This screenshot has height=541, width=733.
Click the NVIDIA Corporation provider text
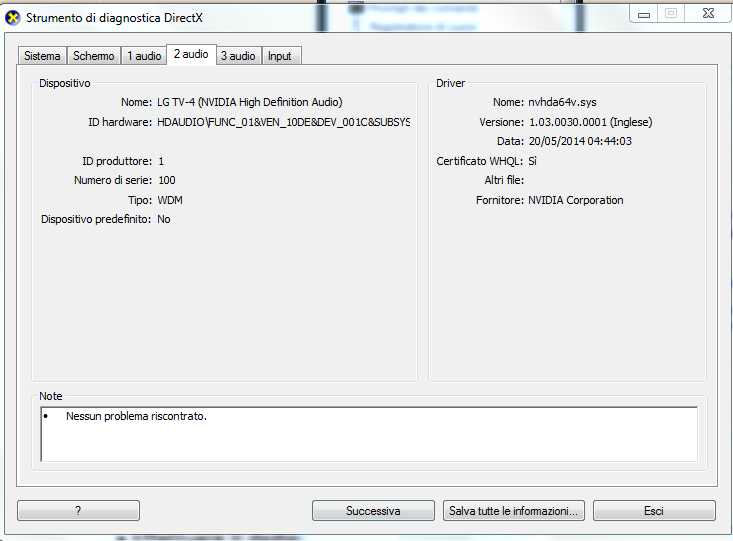point(575,200)
